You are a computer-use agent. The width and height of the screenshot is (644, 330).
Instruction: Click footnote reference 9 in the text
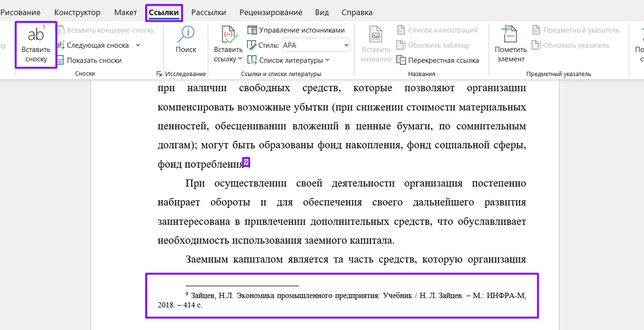[x=246, y=162]
